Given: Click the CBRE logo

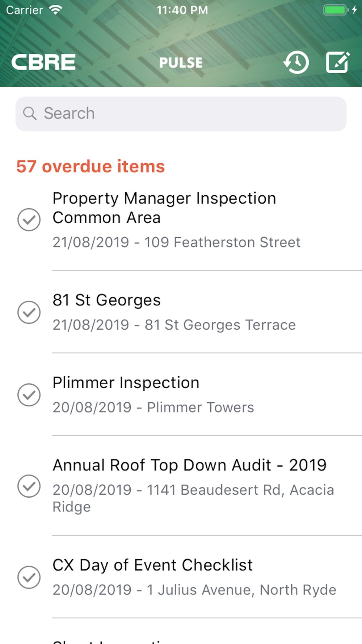Looking at the screenshot, I should (x=43, y=62).
